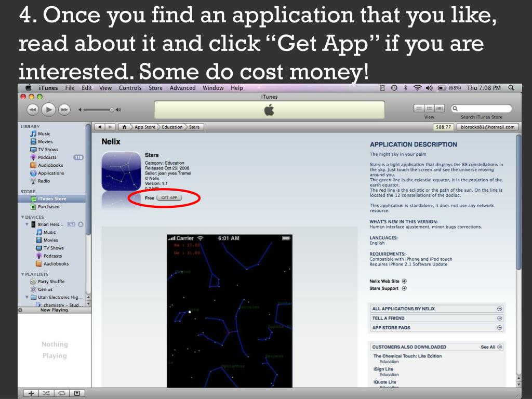Click the Apple menu icon
This screenshot has height=399, width=532.
29,88
